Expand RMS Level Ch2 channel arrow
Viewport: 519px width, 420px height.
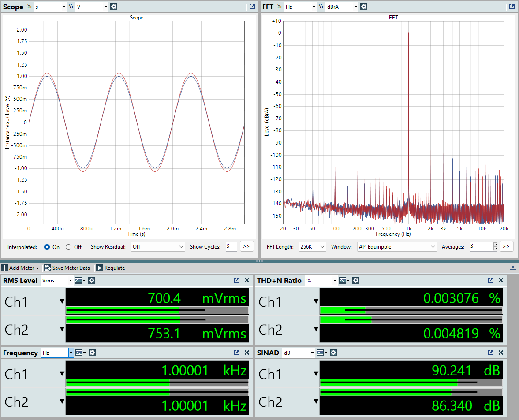coord(62,329)
